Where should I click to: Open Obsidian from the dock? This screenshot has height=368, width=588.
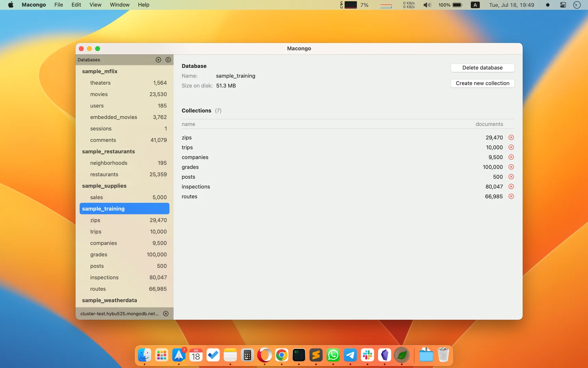(385, 355)
